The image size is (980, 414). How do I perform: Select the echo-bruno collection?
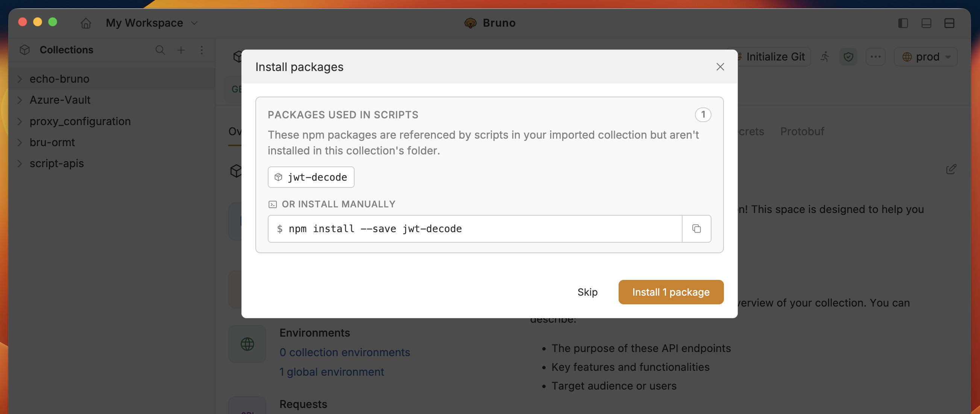(x=112, y=79)
